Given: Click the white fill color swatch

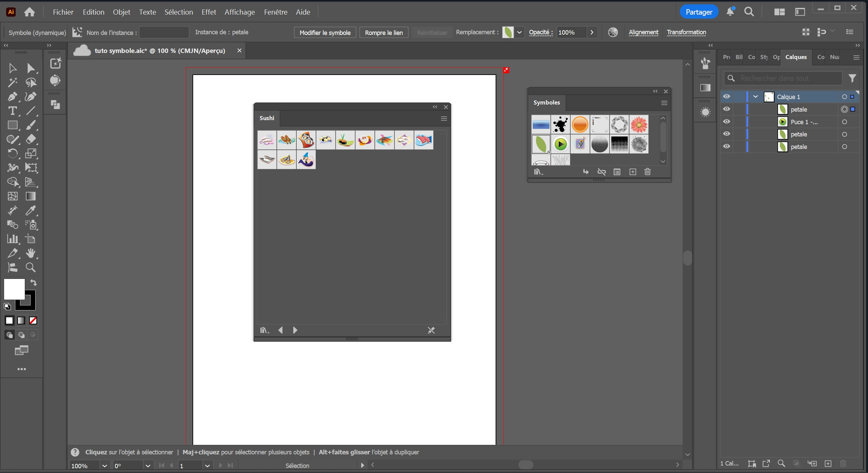Looking at the screenshot, I should coord(14,288).
